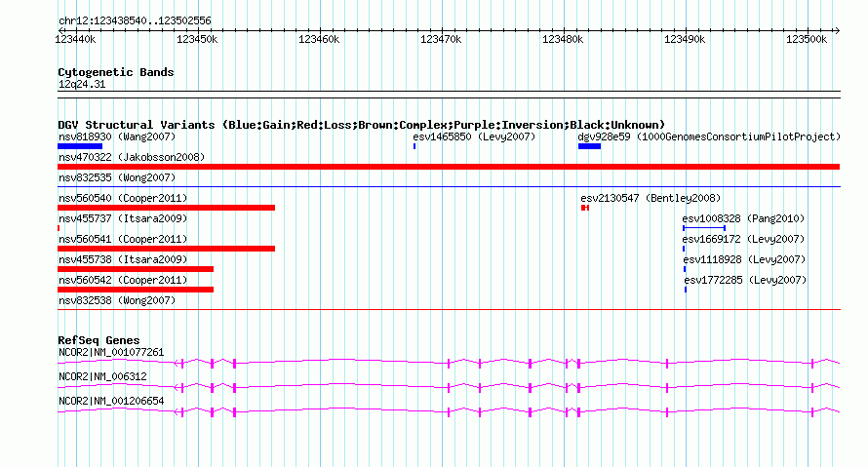868x467 pixels.
Task: Click the 123460k ruler label
Action: 319,39
